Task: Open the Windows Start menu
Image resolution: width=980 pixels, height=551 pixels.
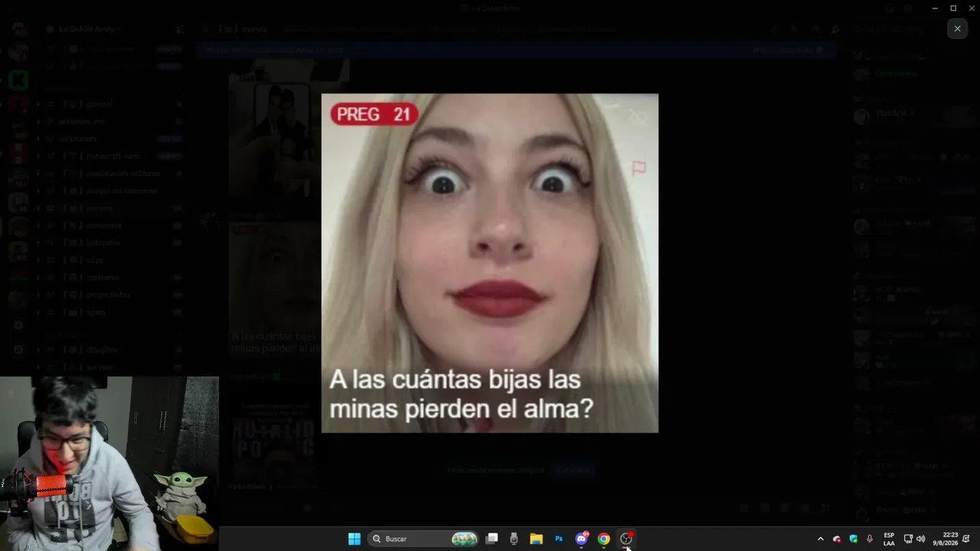Action: 354,539
